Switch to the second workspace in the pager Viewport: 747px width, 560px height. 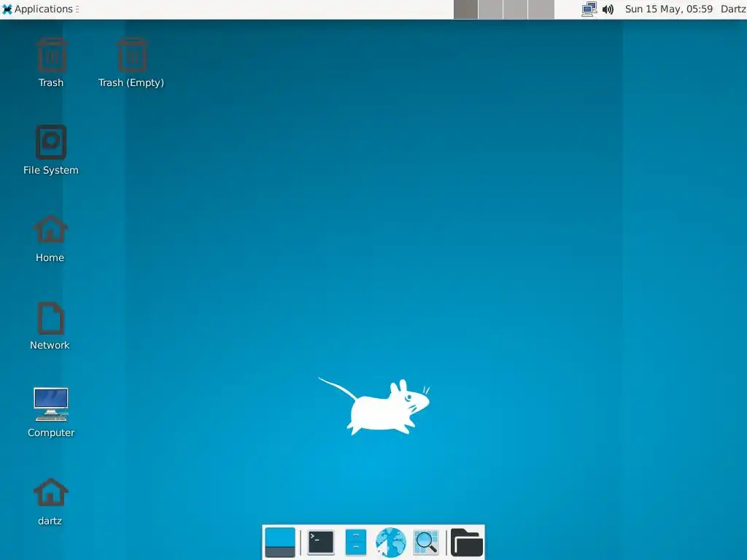click(491, 9)
